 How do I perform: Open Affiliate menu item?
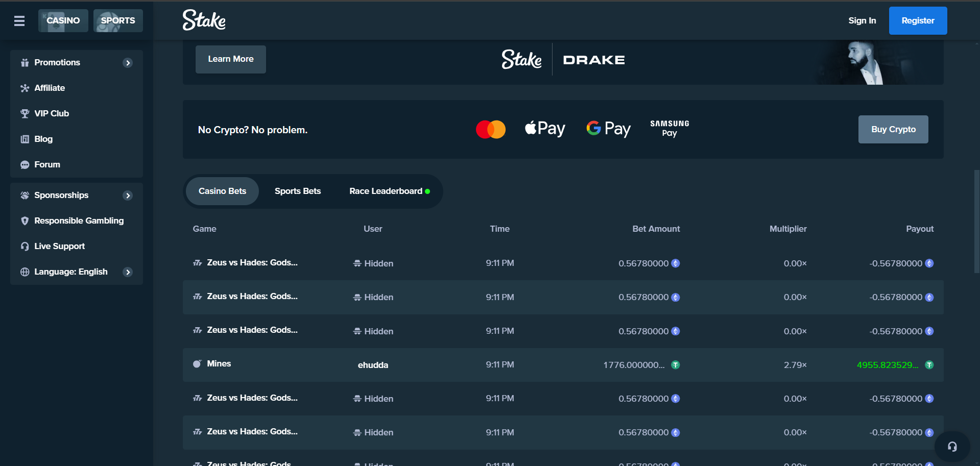point(77,88)
